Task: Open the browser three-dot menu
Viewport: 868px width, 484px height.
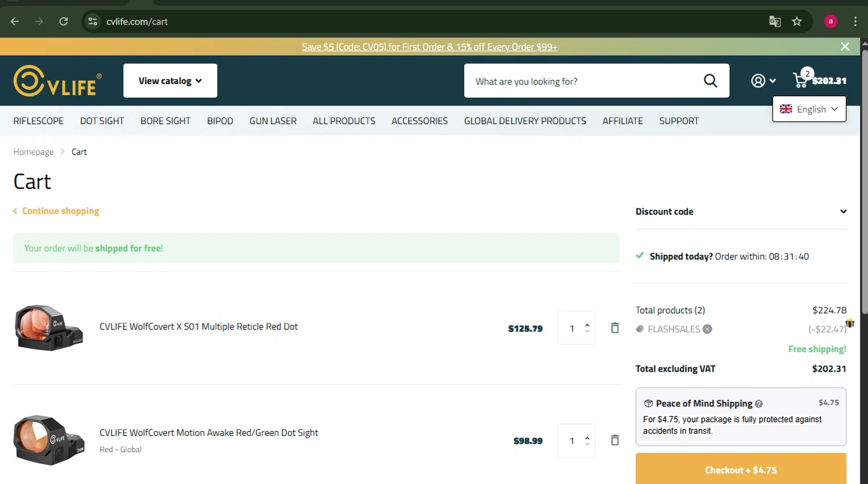Action: coord(855,21)
